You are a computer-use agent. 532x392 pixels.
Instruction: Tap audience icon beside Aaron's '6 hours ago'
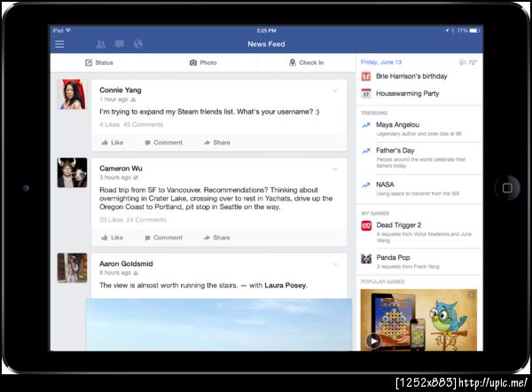136,273
